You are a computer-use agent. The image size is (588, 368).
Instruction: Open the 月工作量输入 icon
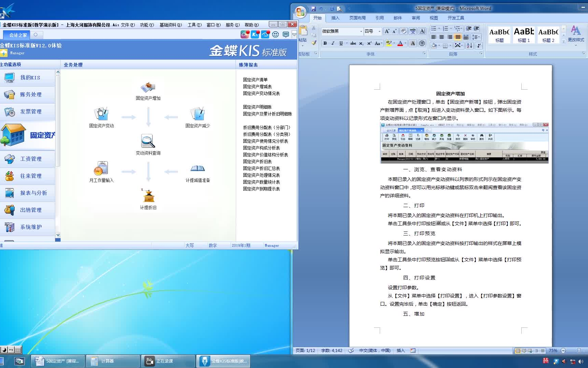pos(101,168)
